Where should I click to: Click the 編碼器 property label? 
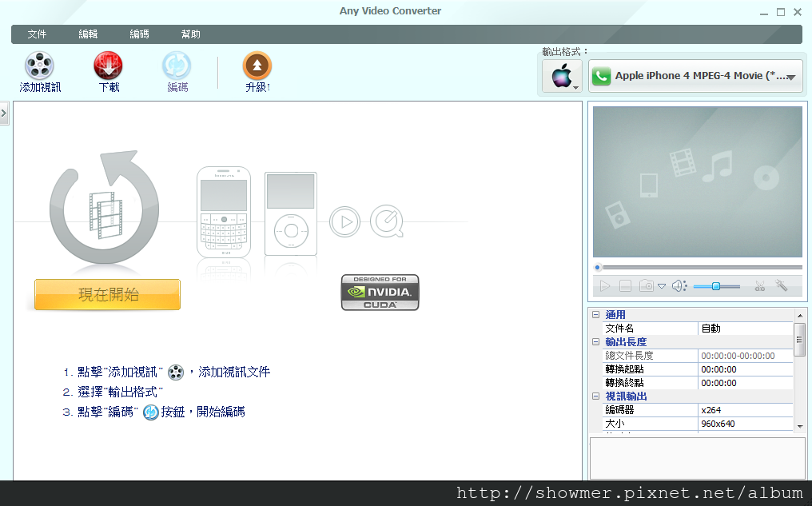(x=619, y=409)
